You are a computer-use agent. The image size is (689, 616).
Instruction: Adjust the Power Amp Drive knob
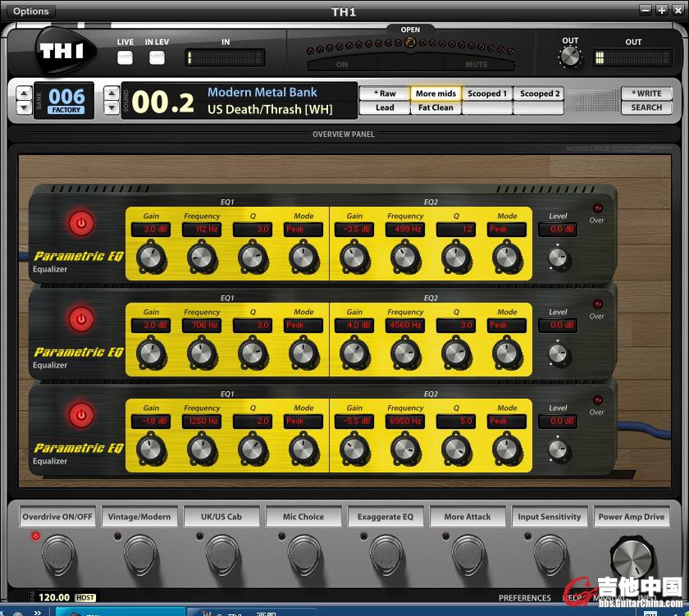[632, 556]
